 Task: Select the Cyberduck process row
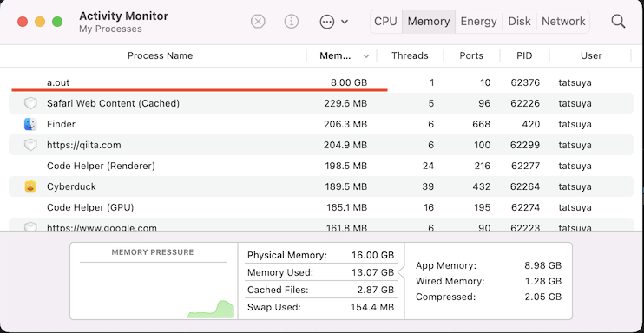[x=321, y=186]
